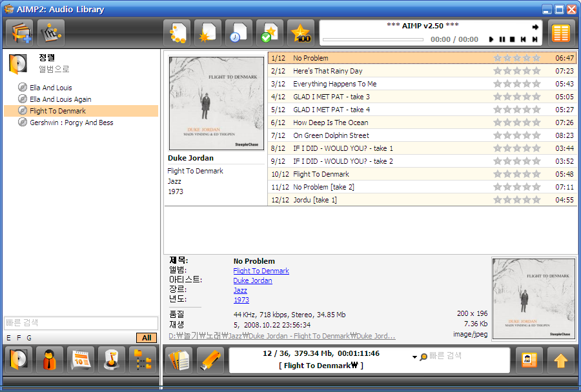Stop playback with the square button
Image resolution: width=581 pixels, height=392 pixels.
point(513,39)
